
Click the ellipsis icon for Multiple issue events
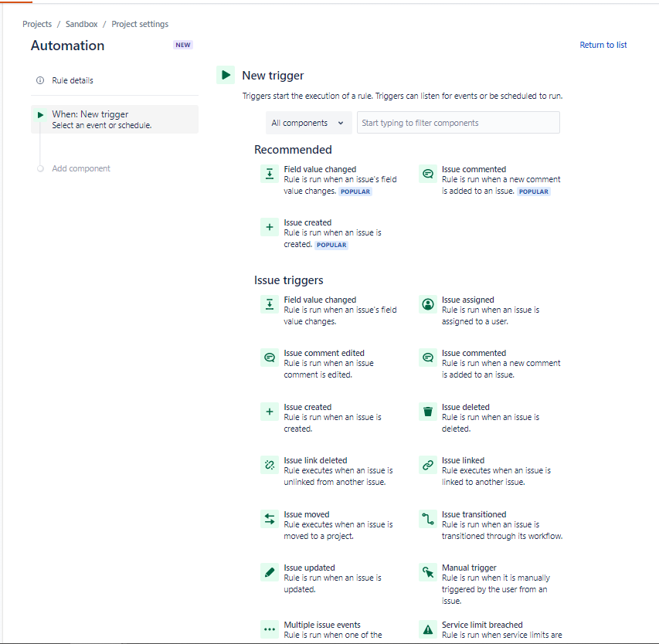[270, 629]
